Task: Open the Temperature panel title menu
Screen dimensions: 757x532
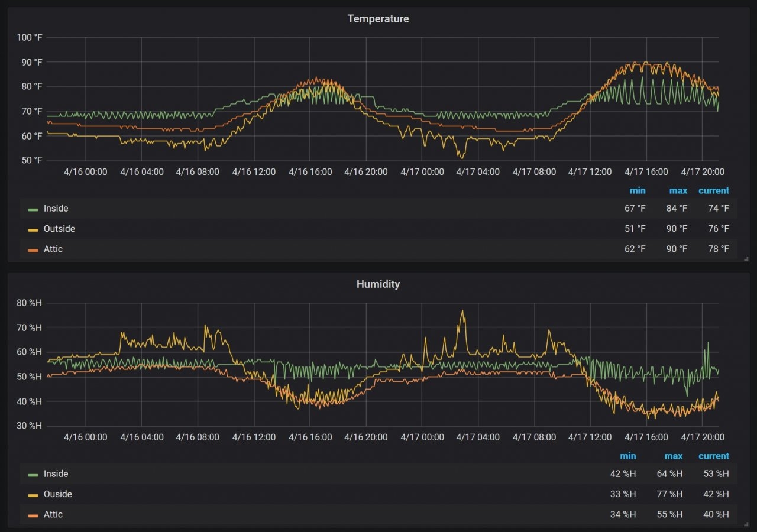Action: [378, 19]
